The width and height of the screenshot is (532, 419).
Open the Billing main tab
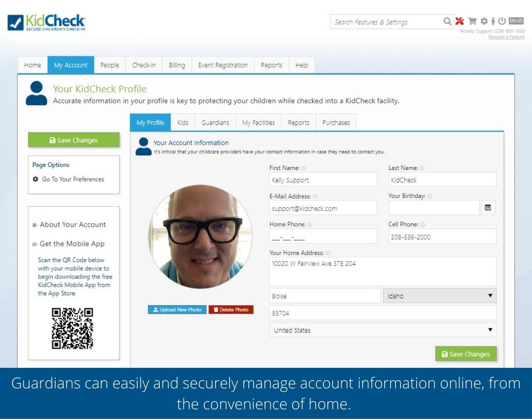coord(177,65)
